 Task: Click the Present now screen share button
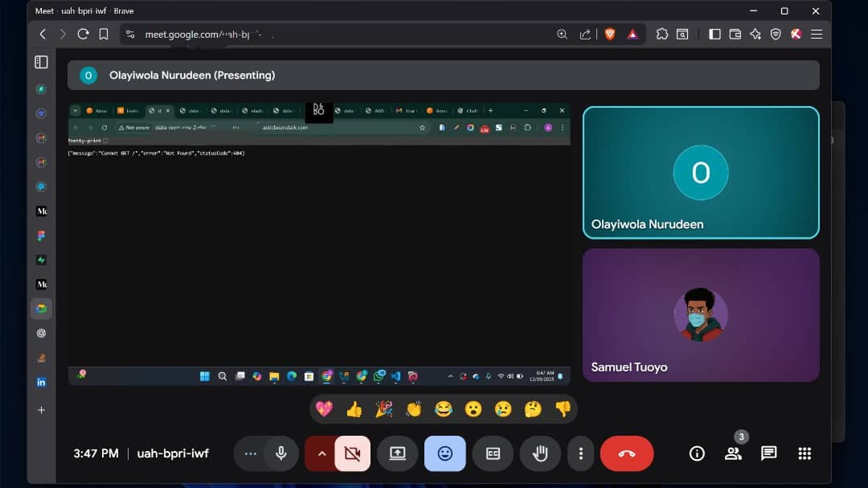pyautogui.click(x=398, y=453)
